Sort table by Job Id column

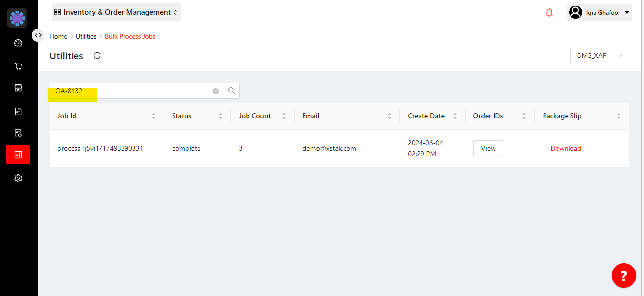[x=153, y=116]
